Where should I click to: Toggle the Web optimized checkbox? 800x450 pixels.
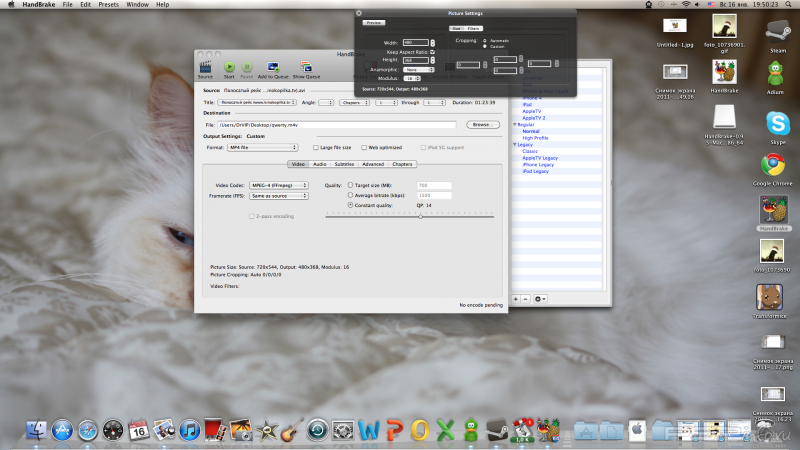pos(363,147)
